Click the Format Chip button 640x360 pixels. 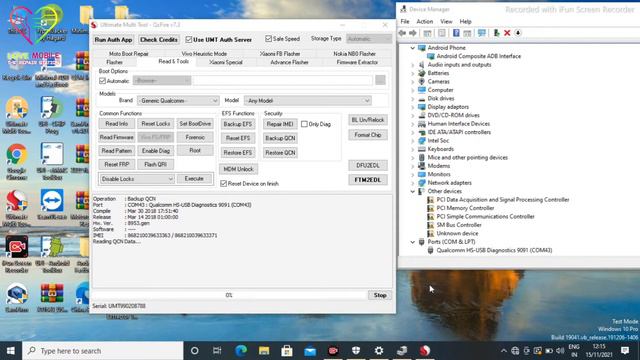[x=368, y=135]
